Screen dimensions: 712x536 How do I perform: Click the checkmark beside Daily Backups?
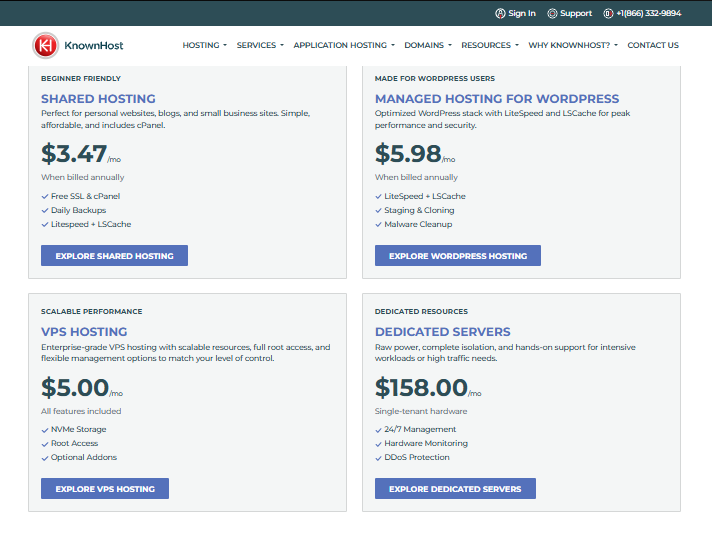tap(44, 211)
